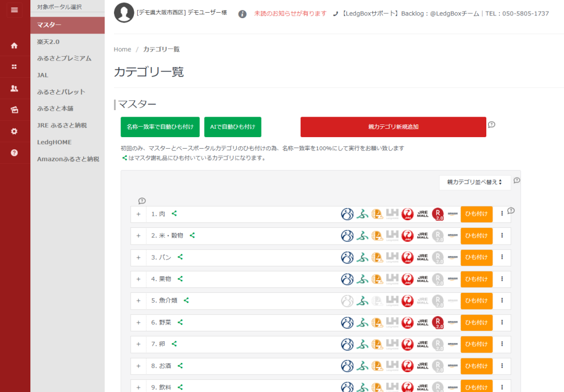Screen dimensions: 564x392
Task: Click the red 親カテゴリ新規追加 button
Action: click(x=393, y=127)
